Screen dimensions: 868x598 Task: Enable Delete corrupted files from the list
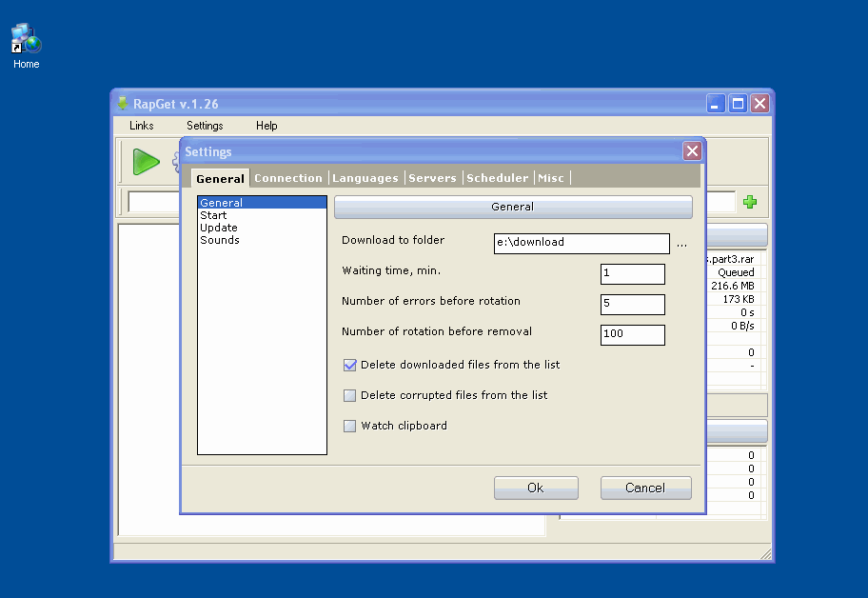click(350, 395)
